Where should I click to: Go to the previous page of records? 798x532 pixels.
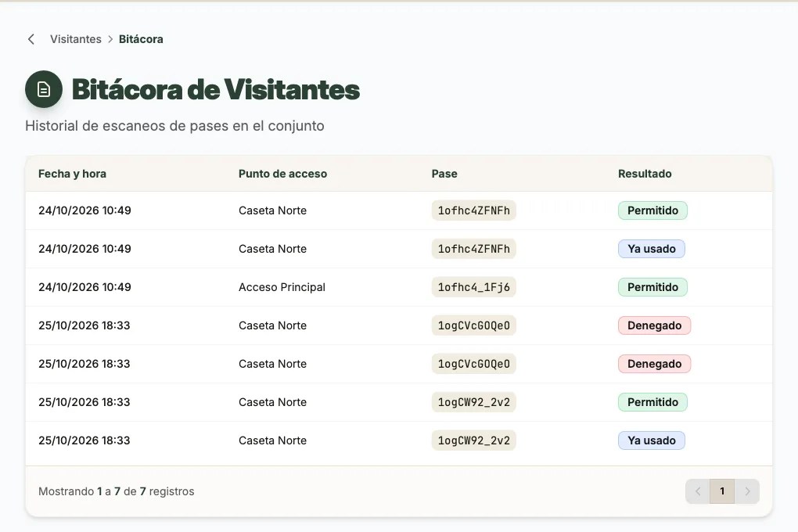(x=698, y=491)
